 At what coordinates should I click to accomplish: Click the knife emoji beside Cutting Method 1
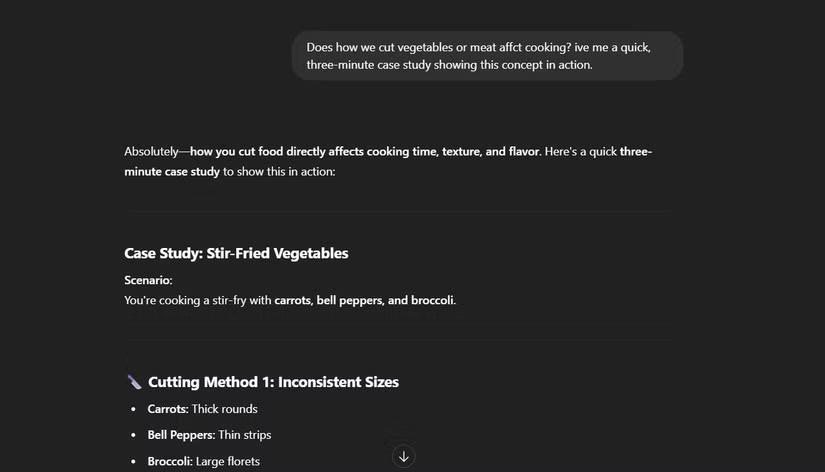(x=134, y=382)
